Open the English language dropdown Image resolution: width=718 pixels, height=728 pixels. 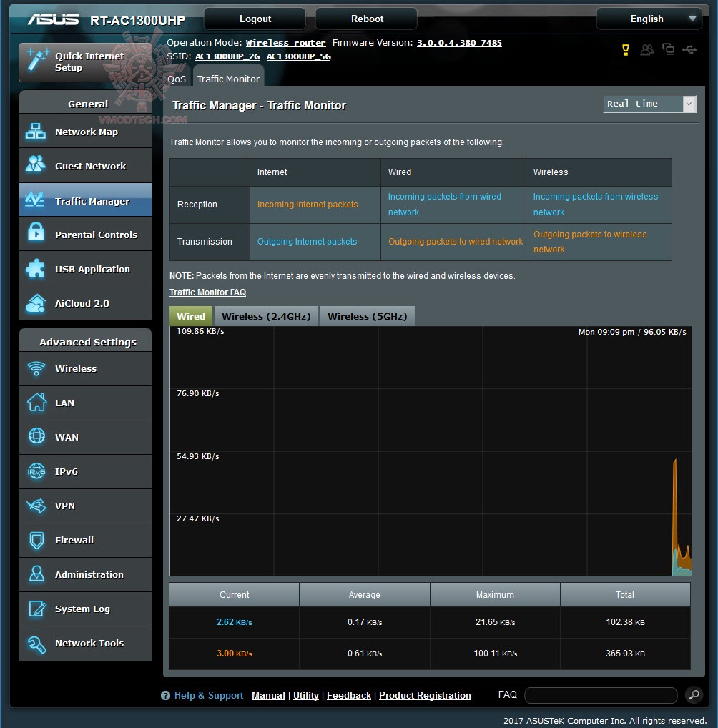click(x=649, y=19)
